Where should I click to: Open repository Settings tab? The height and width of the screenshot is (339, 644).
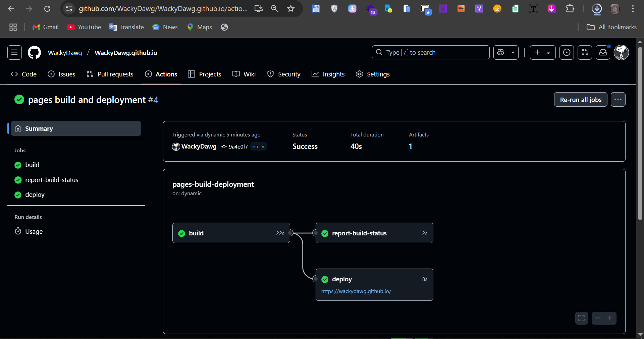coord(373,74)
